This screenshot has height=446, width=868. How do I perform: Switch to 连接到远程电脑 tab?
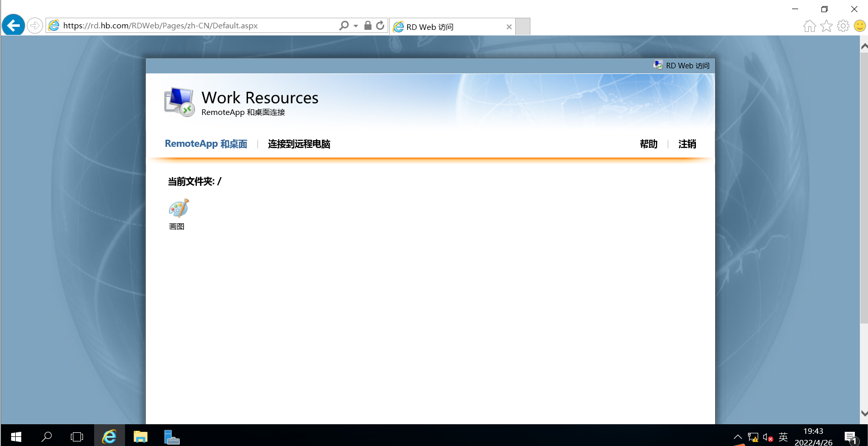pos(299,144)
